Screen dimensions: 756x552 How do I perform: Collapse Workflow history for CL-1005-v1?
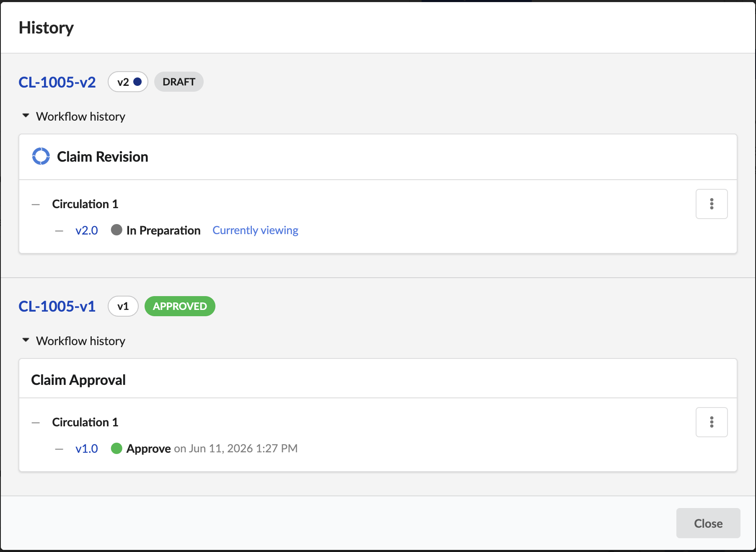coord(26,340)
